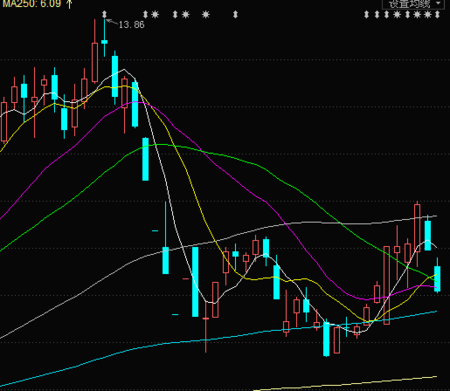The width and height of the screenshot is (450, 391).
Task: Click the first star event marker from left
Action: (x=155, y=14)
